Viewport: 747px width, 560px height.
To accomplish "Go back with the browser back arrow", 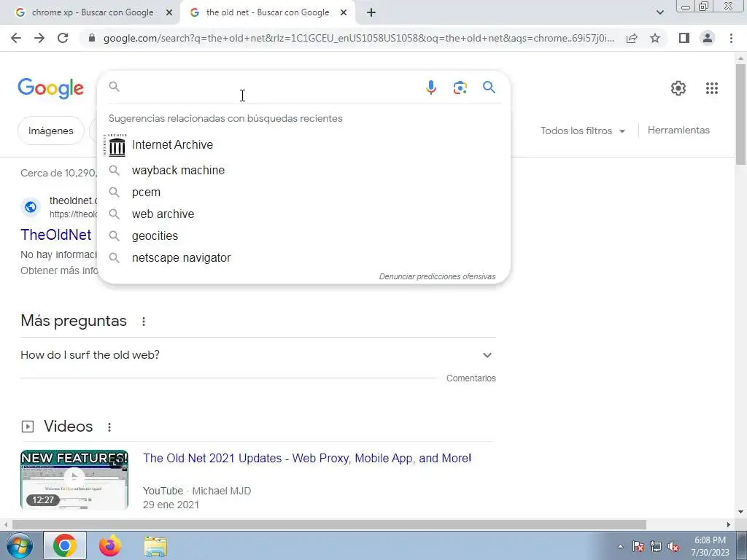I will [16, 38].
